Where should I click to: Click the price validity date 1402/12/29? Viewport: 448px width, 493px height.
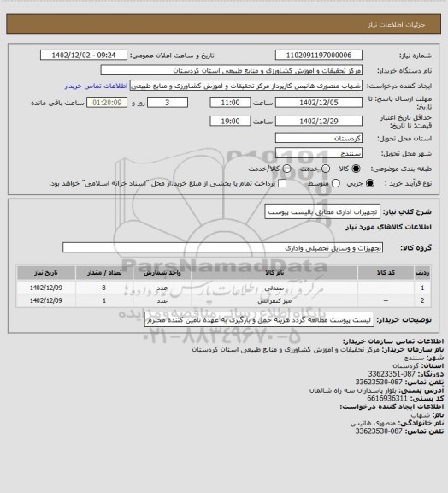(319, 121)
